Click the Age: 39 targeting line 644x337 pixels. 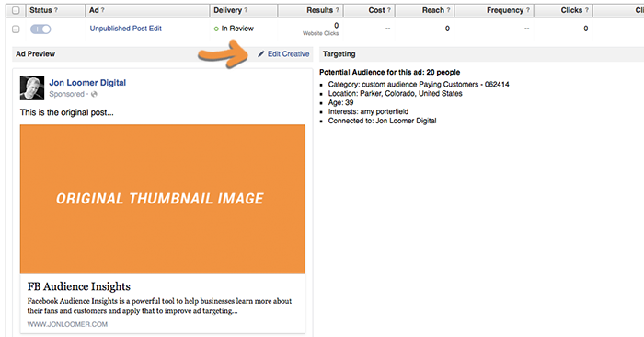pos(340,102)
